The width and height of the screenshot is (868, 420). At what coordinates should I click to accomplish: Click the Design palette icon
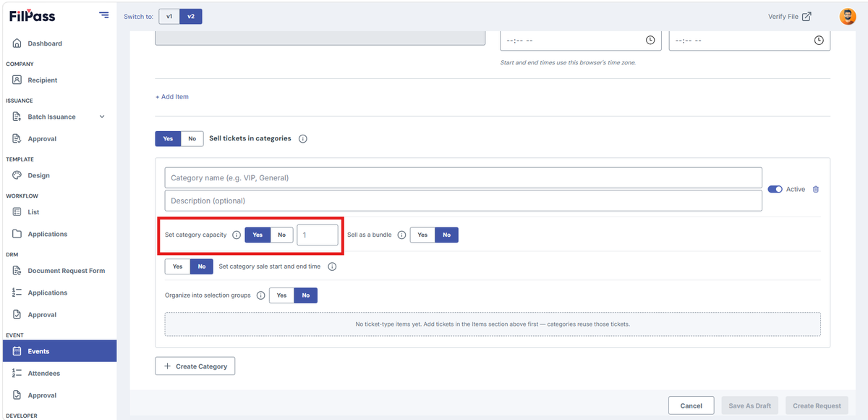click(x=17, y=175)
